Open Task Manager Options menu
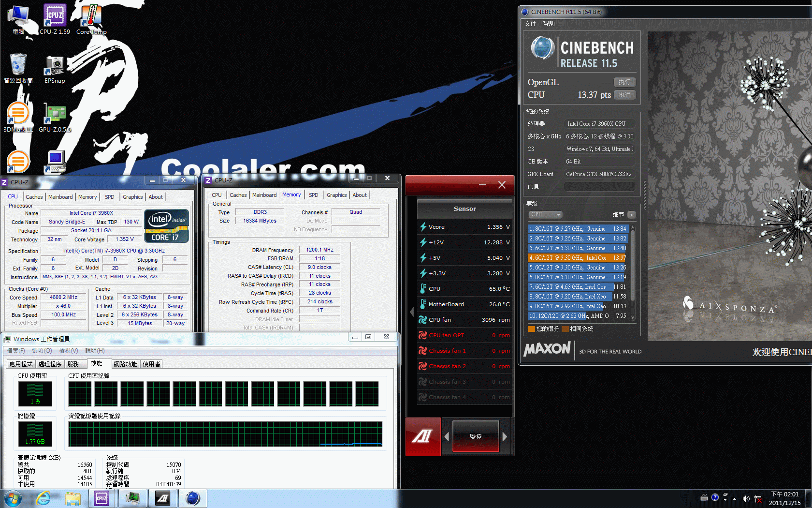Image resolution: width=812 pixels, height=508 pixels. (42, 350)
